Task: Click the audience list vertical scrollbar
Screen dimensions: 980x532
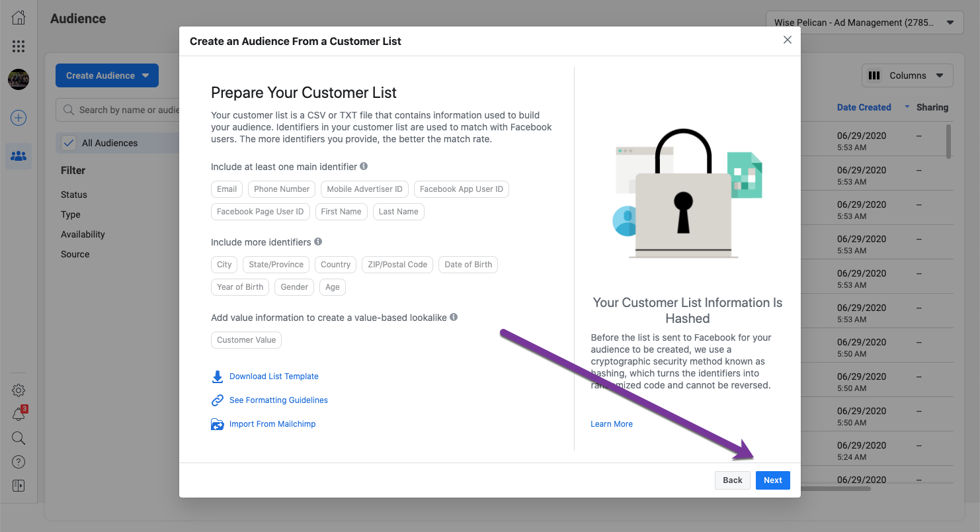Action: 950,142
